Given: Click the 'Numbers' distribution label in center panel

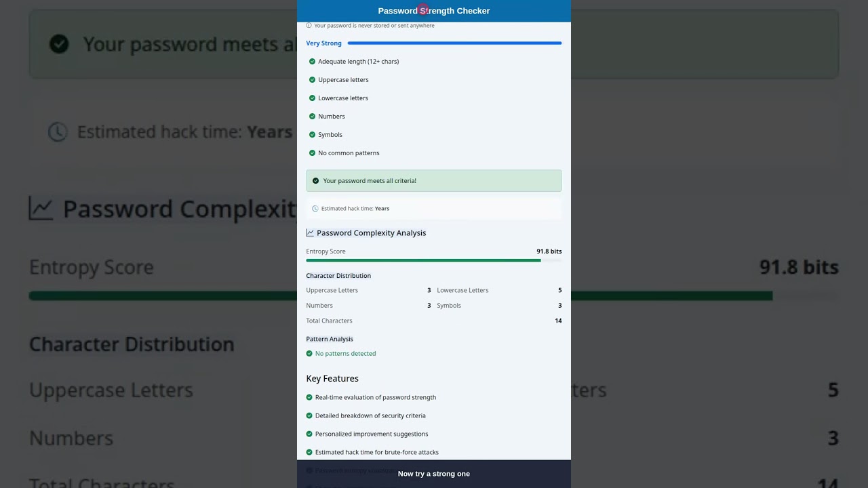Looking at the screenshot, I should tap(319, 306).
